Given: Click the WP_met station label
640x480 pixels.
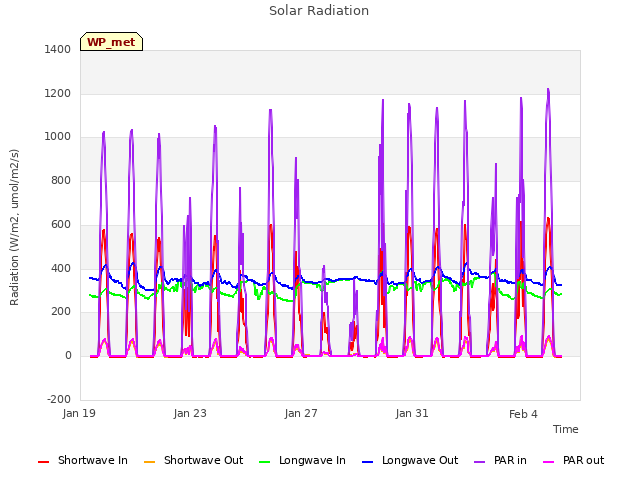Looking at the screenshot, I should point(111,42).
